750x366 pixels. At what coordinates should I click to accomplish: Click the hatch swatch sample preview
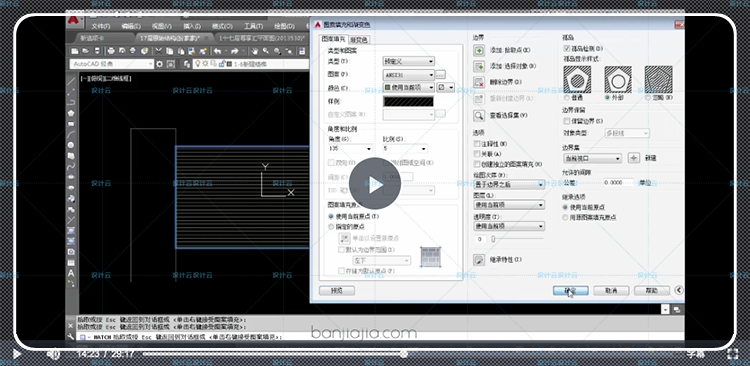408,101
